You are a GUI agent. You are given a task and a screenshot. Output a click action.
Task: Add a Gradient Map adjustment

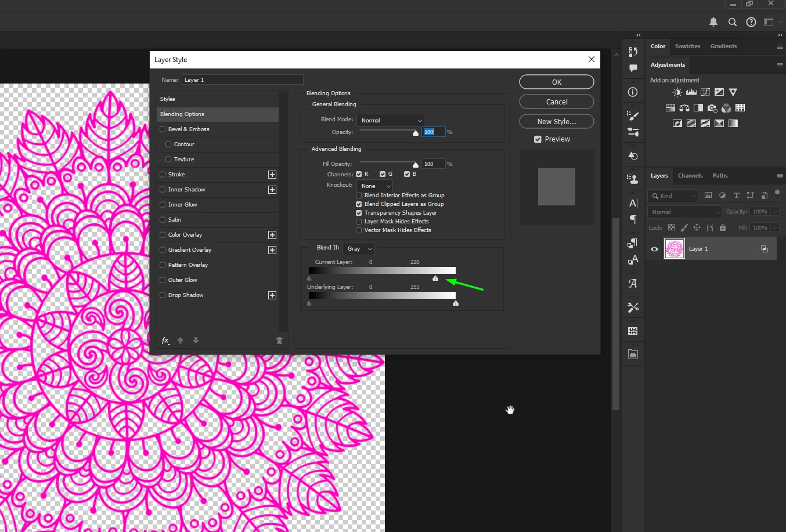[x=733, y=124]
